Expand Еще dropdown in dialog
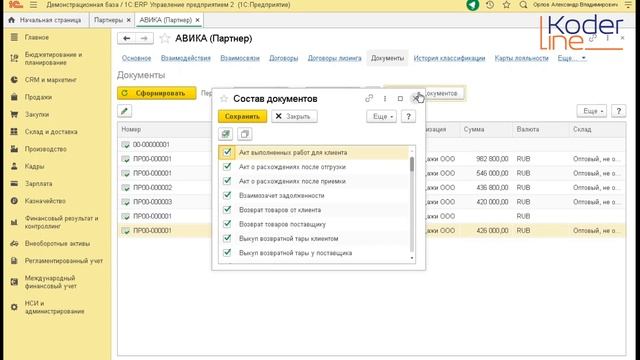The width and height of the screenshot is (640, 360). pos(381,116)
